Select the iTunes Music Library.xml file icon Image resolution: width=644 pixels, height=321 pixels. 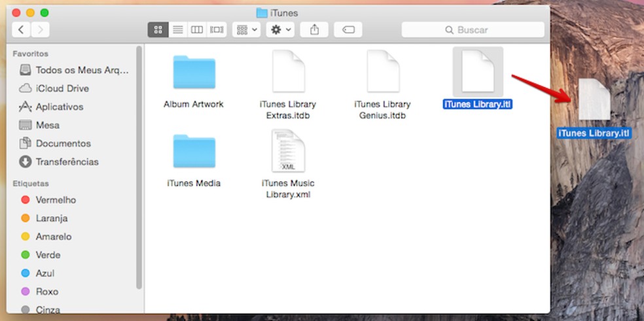pyautogui.click(x=289, y=150)
